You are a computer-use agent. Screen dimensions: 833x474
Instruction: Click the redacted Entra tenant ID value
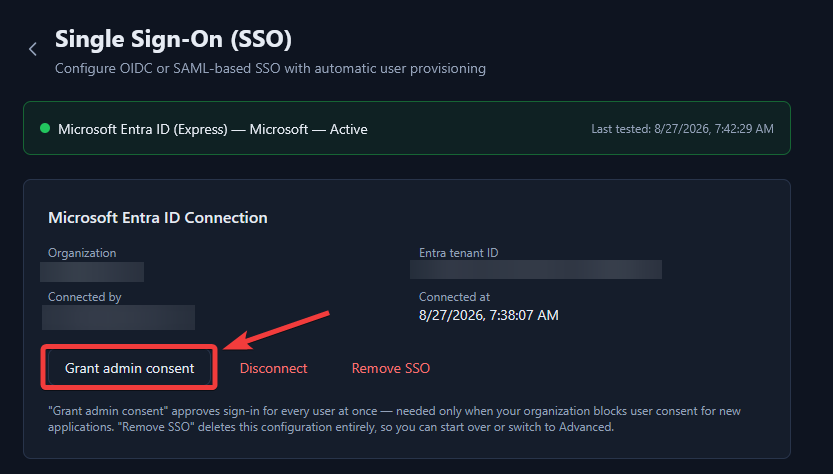(536, 269)
